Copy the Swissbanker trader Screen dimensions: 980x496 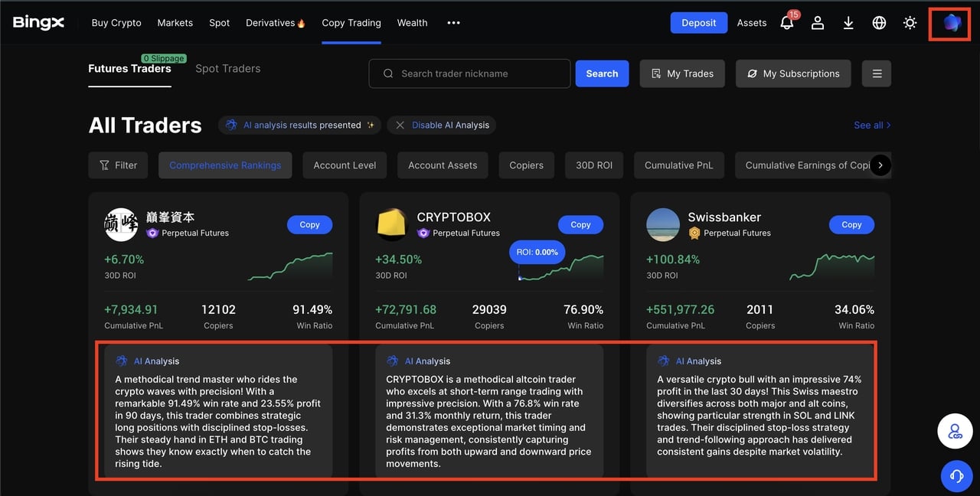(x=851, y=224)
